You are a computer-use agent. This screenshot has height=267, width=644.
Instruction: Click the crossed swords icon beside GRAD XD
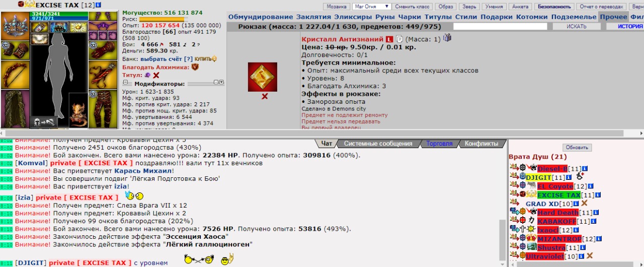pyautogui.click(x=584, y=204)
